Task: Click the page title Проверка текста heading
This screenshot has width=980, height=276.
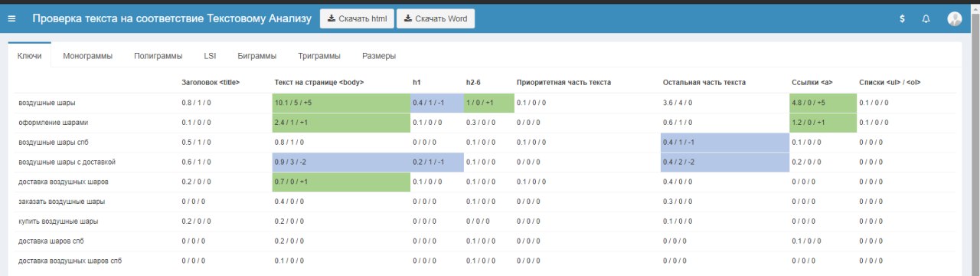Action: tap(171, 18)
